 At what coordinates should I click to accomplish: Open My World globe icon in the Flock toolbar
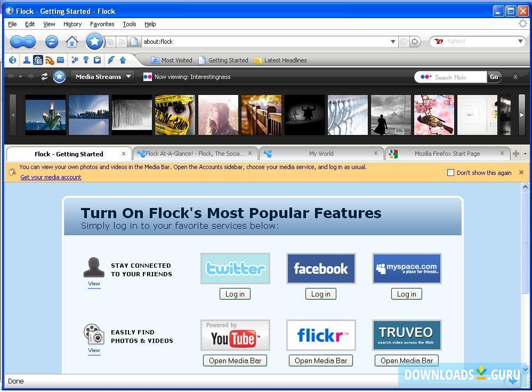point(13,60)
